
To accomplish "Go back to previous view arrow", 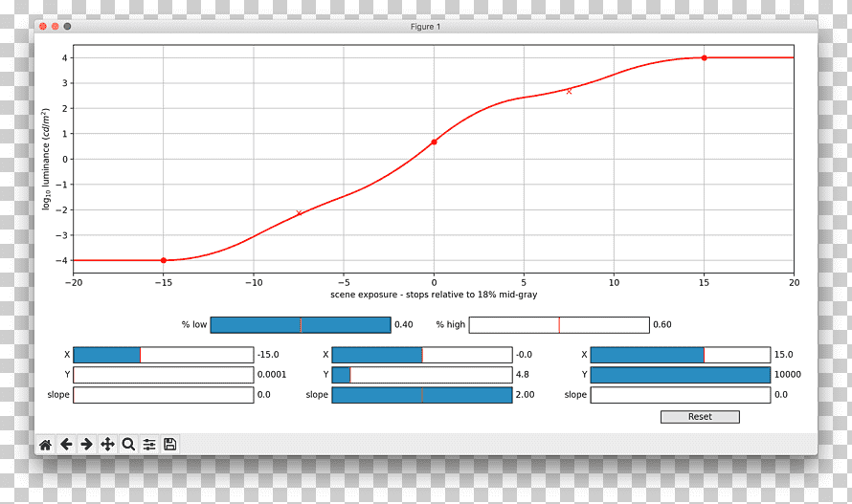I will tap(66, 445).
